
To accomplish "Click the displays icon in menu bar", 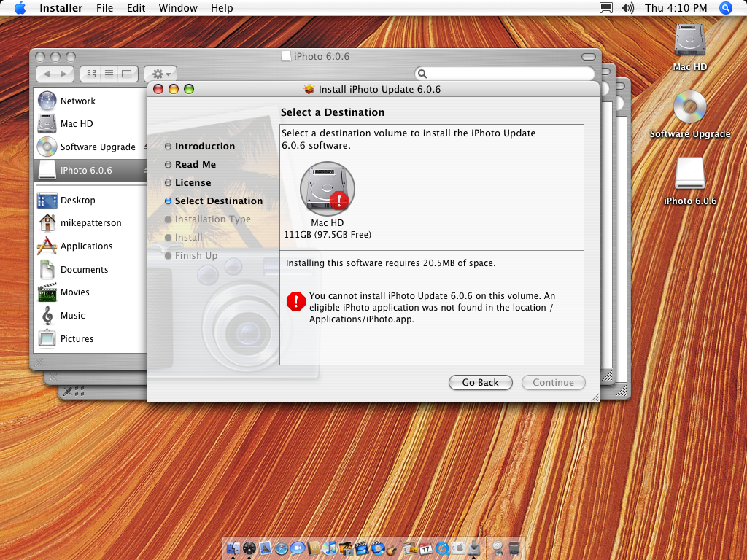I will 606,8.
